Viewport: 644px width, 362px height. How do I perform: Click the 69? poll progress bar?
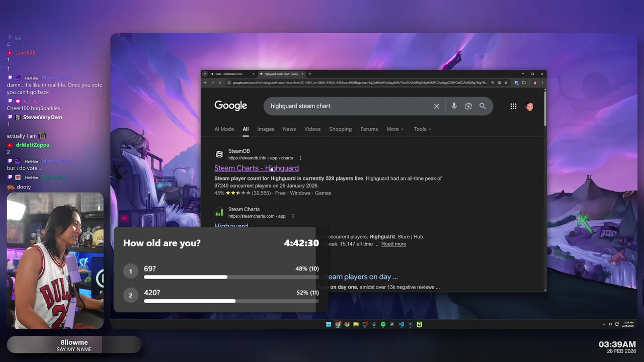(x=231, y=277)
